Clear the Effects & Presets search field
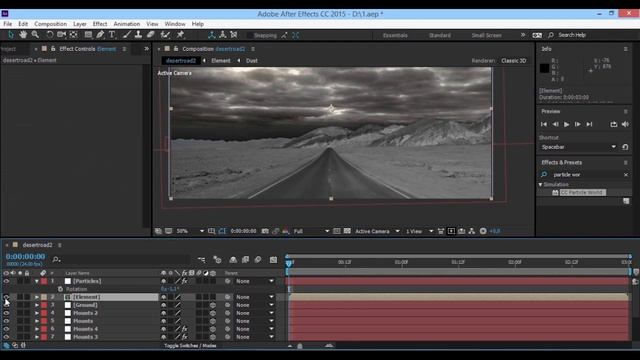Viewport: 640px width, 360px height. click(x=626, y=175)
